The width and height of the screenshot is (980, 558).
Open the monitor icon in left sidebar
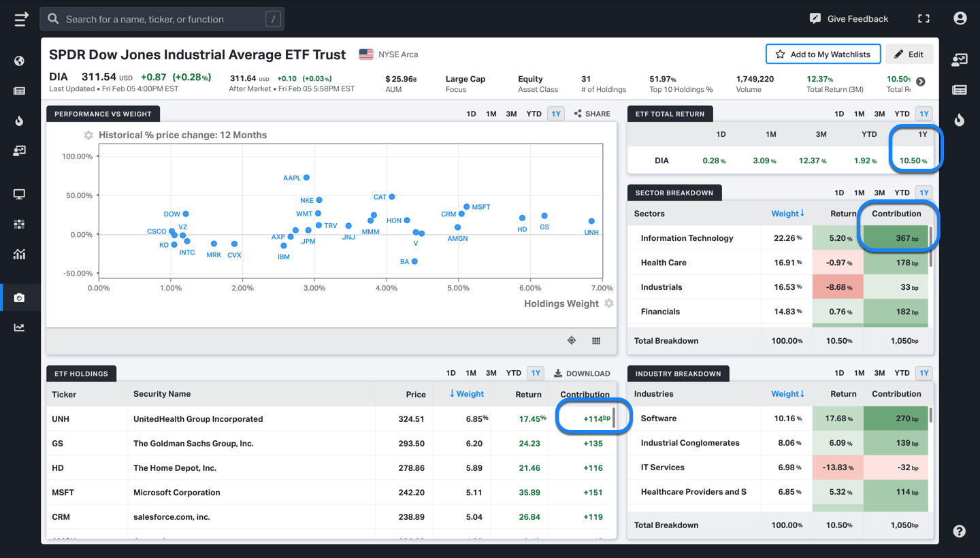[x=19, y=195]
